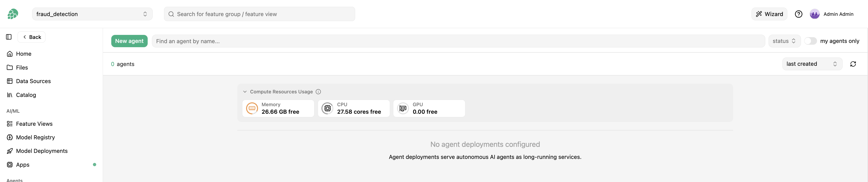Click the GPU card icon
The width and height of the screenshot is (868, 182).
point(403,108)
